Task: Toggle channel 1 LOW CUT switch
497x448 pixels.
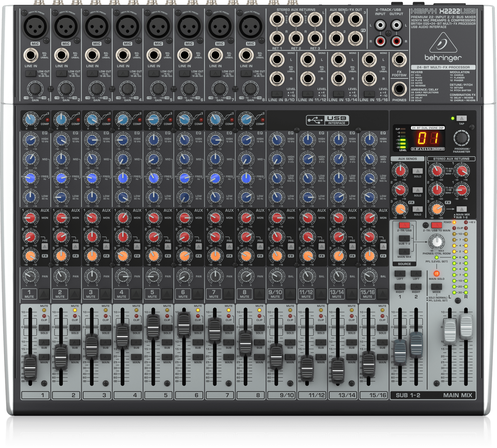Action: [31, 73]
